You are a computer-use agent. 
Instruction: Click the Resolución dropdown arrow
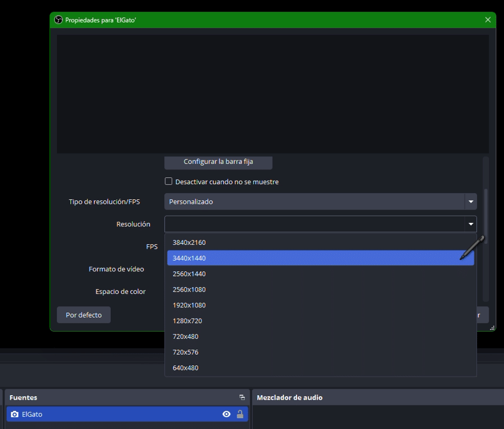point(470,224)
